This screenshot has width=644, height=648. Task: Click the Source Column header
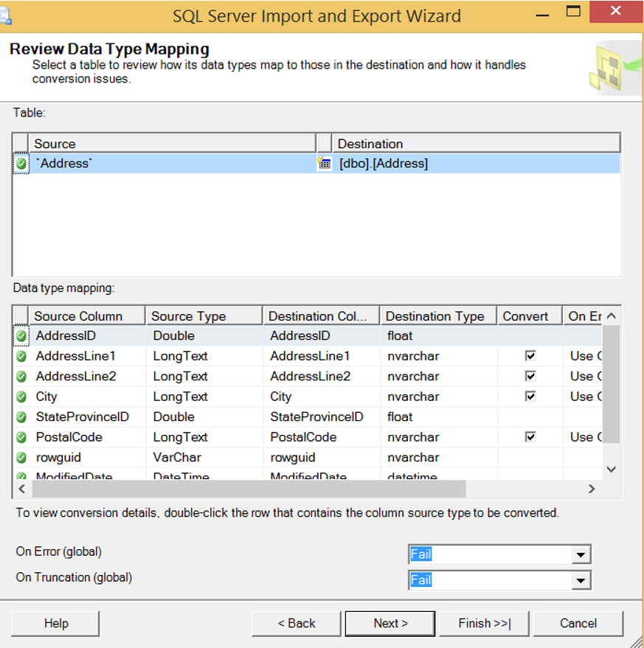[x=87, y=316]
